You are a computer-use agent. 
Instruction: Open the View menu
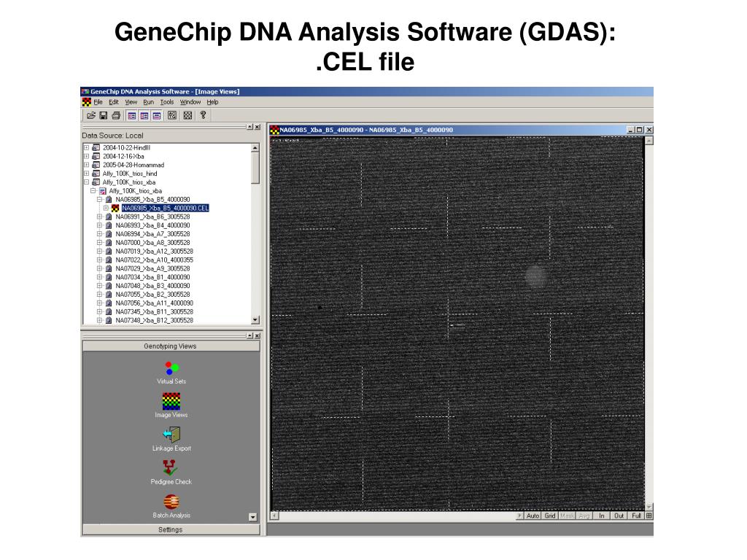coord(131,102)
